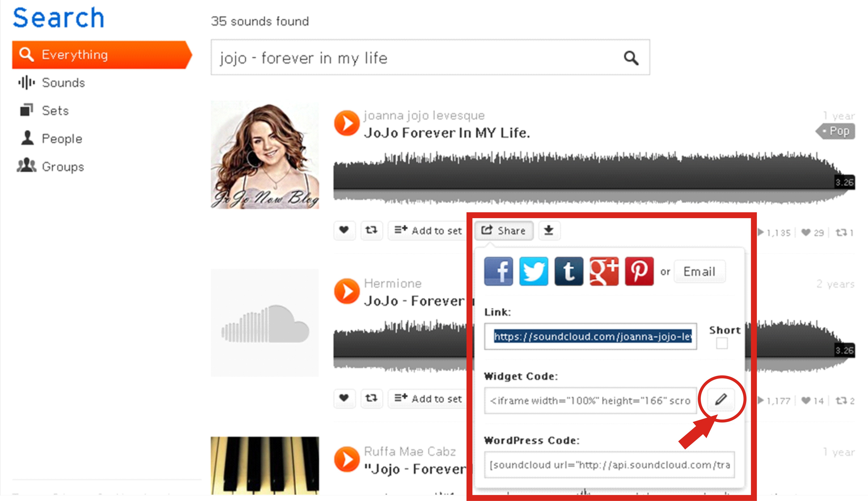
Task: Click the Groups people icon in sidebar
Action: tap(27, 166)
